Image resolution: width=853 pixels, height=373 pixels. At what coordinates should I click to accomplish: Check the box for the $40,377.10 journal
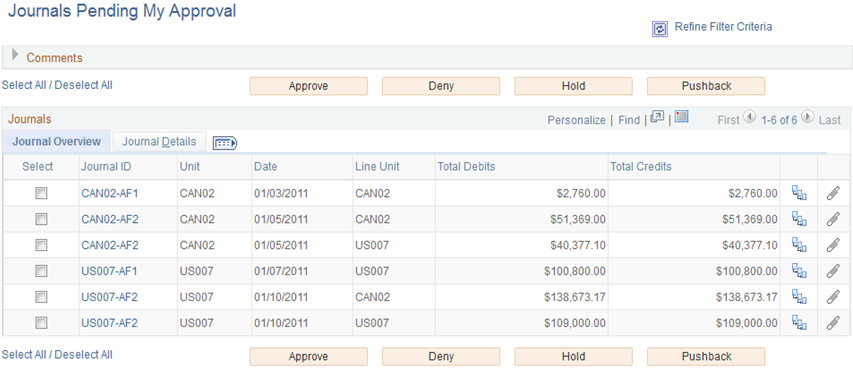(41, 245)
